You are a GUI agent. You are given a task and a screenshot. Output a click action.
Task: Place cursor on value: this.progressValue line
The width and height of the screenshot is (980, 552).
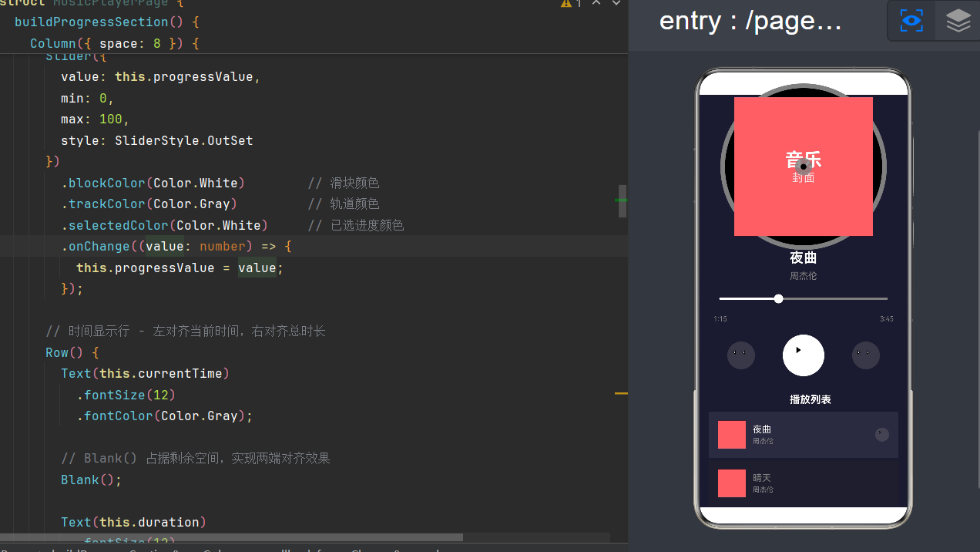pyautogui.click(x=161, y=77)
